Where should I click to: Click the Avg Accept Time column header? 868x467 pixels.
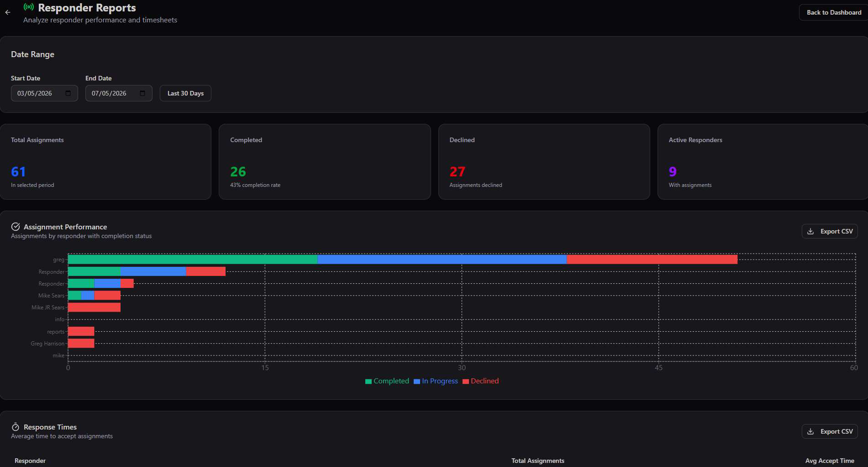tap(830, 461)
